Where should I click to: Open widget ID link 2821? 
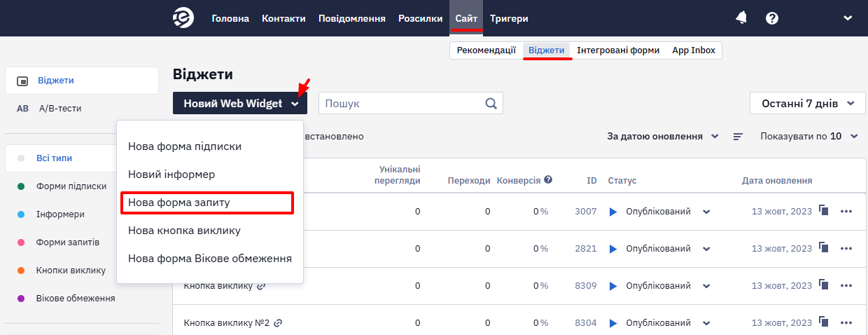click(586, 249)
